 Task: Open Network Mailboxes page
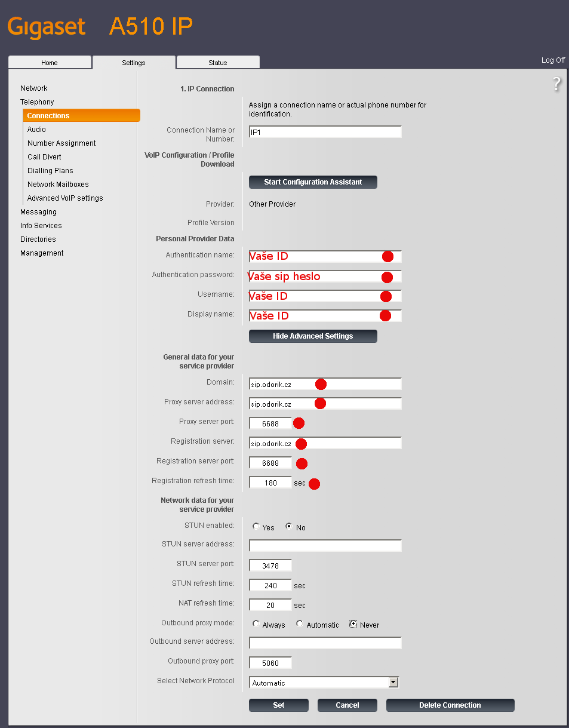click(x=58, y=185)
